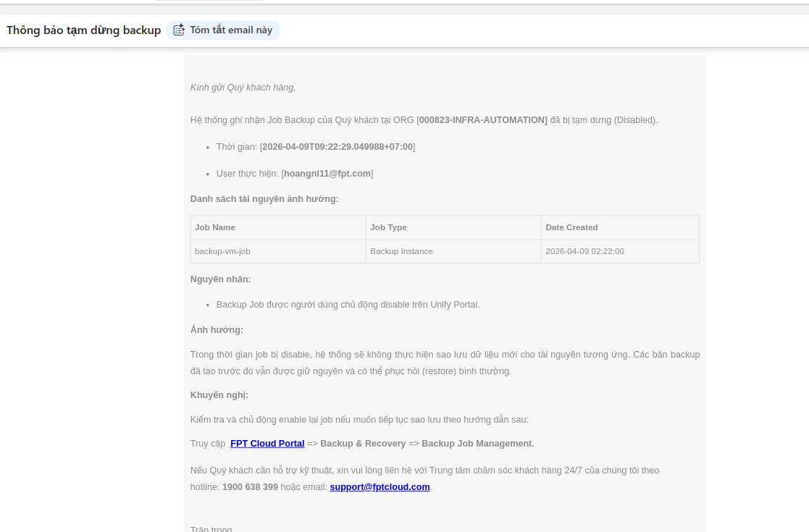The image size is (809, 532).
Task: Click the user email hoangnl11@fpt.com
Action: coord(327,174)
